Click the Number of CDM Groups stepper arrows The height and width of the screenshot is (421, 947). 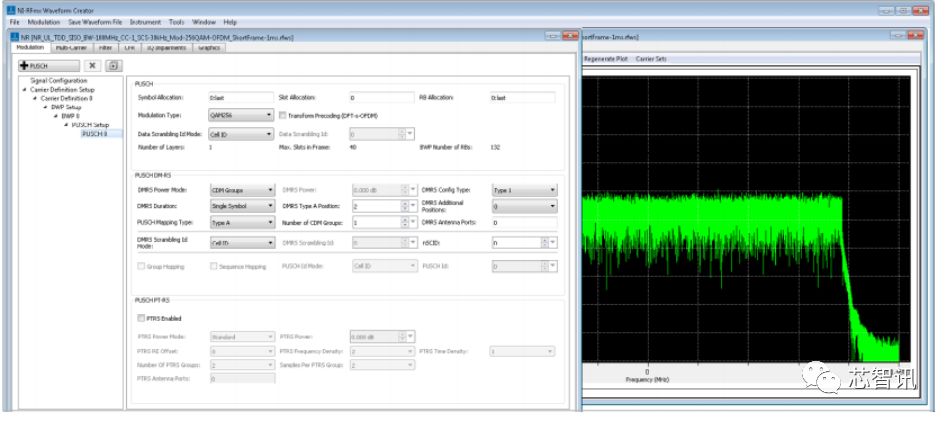coord(405,223)
